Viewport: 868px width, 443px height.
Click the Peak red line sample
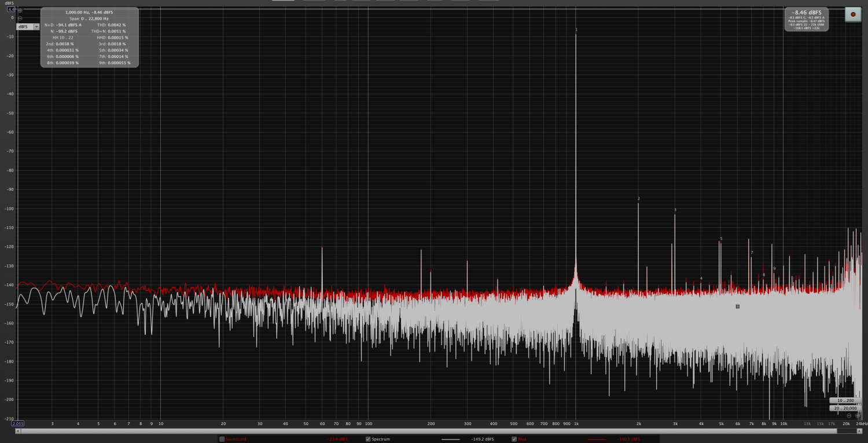click(x=597, y=439)
